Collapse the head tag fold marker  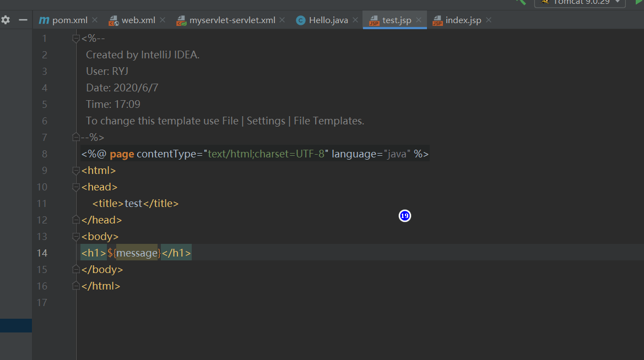point(76,187)
